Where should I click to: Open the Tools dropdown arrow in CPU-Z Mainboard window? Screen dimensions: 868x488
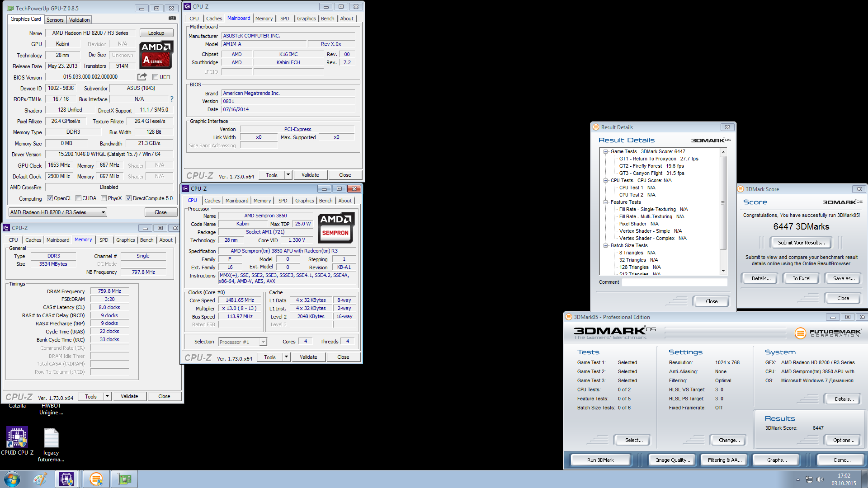(x=288, y=175)
